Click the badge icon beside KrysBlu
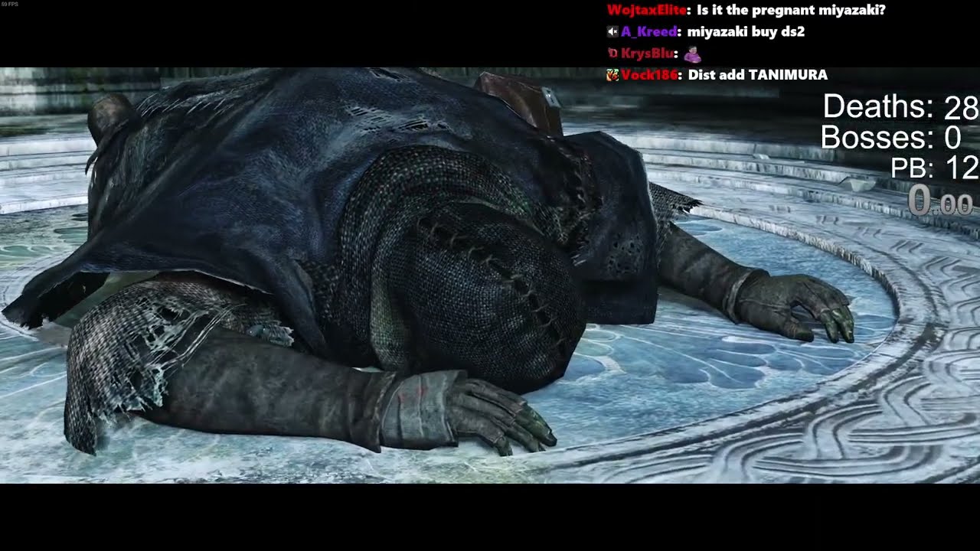Viewport: 980px width, 551px height. (612, 54)
